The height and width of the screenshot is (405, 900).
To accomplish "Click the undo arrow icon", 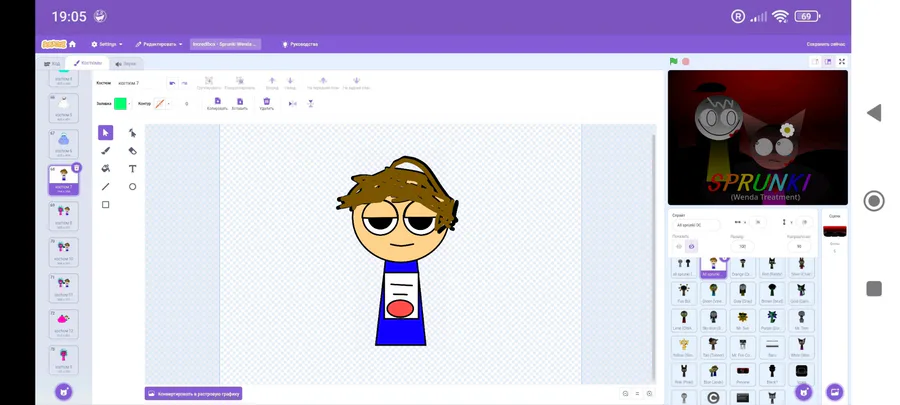I will [172, 83].
